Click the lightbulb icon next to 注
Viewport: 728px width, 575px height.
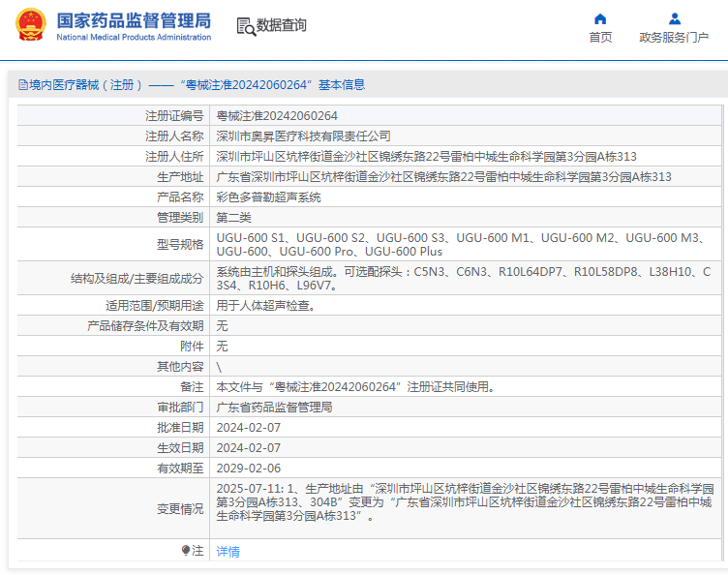point(186,550)
